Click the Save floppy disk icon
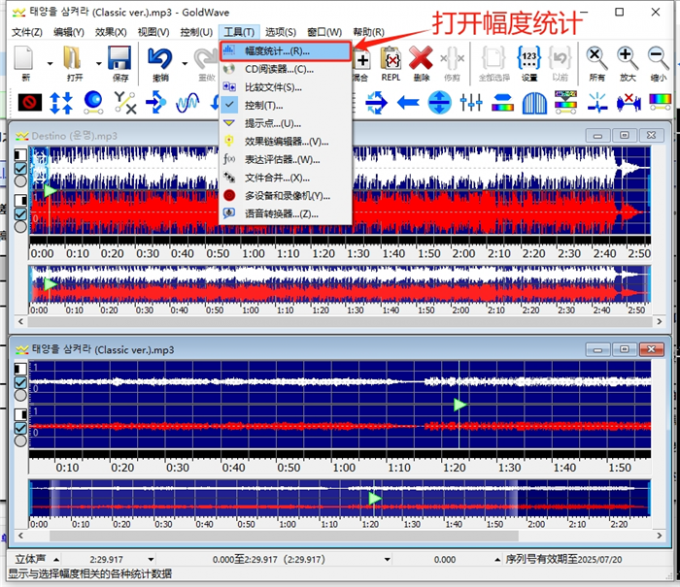 pyautogui.click(x=119, y=58)
